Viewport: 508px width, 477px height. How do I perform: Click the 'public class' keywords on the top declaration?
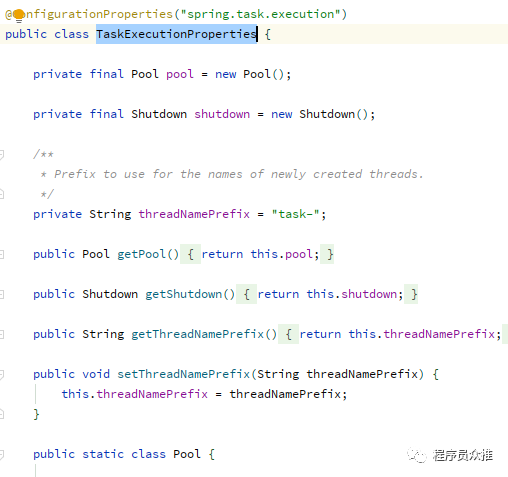coord(47,34)
